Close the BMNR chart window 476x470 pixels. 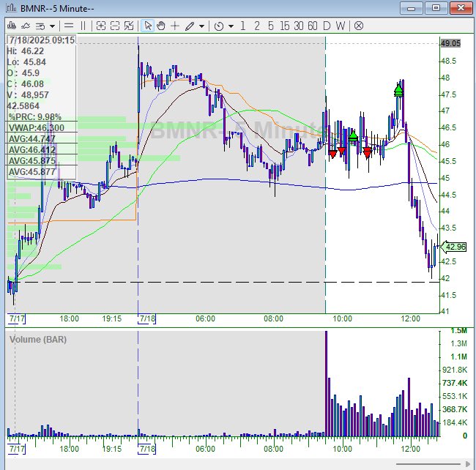[461, 8]
